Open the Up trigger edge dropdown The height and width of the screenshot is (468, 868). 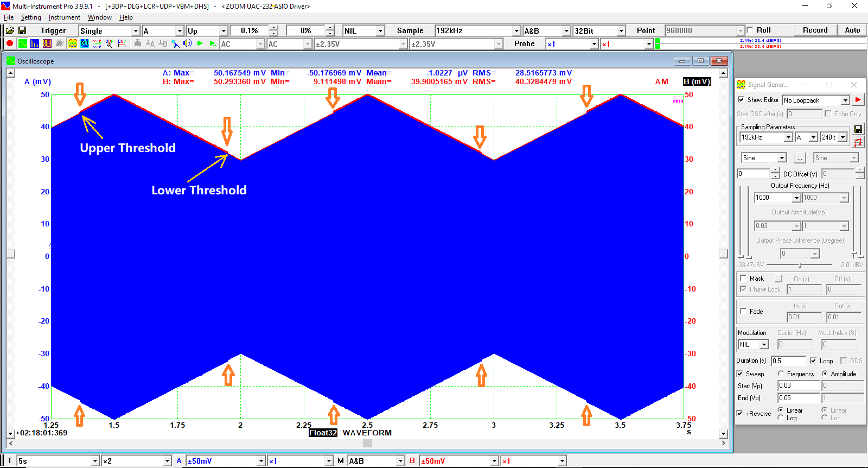[224, 31]
